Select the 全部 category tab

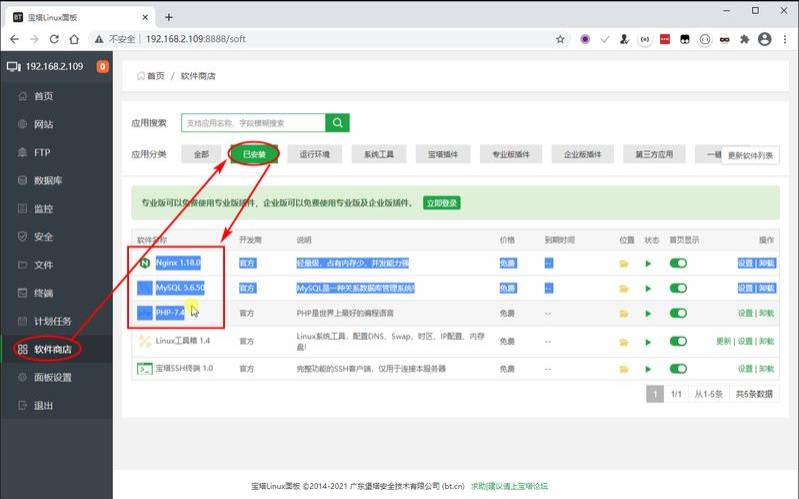point(201,154)
